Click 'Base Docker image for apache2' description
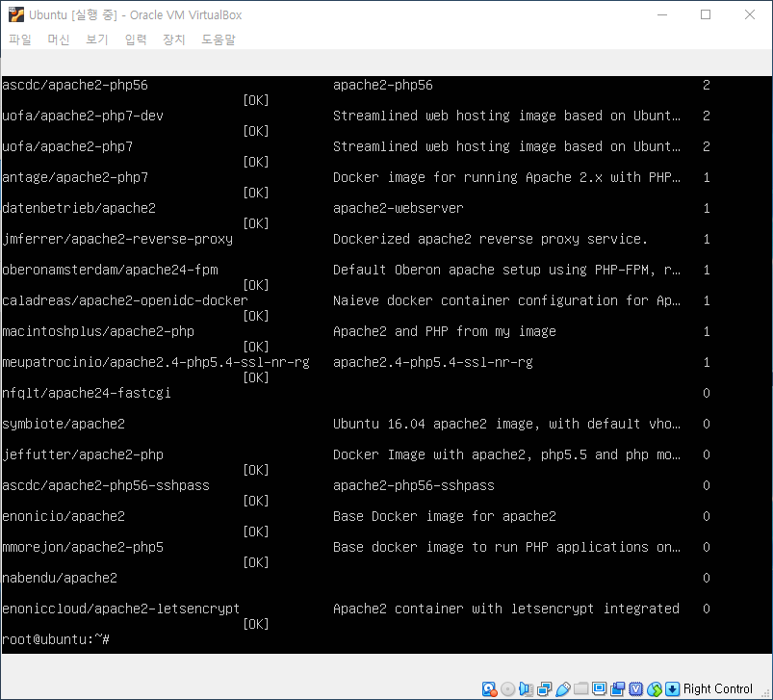The image size is (773, 700). coord(445,516)
